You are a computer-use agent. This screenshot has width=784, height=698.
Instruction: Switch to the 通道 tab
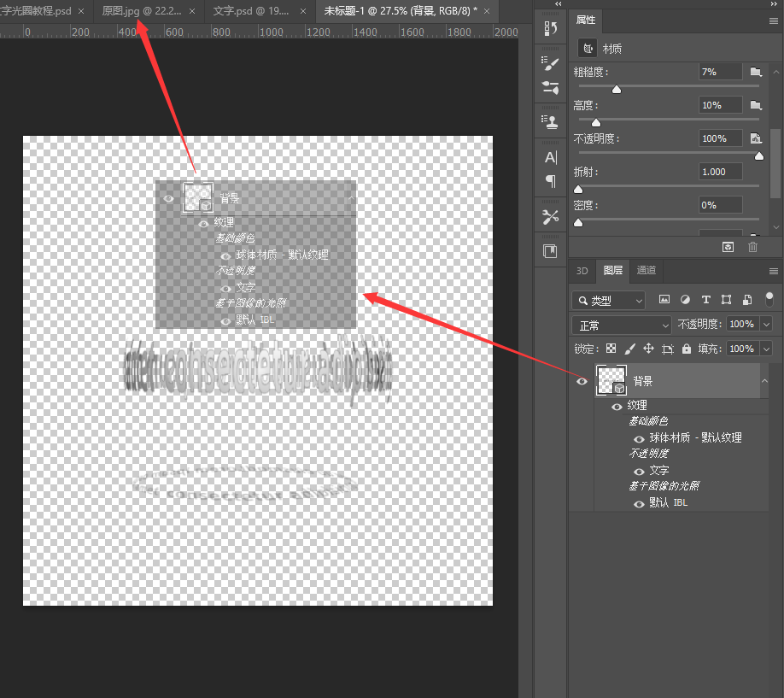click(x=646, y=270)
